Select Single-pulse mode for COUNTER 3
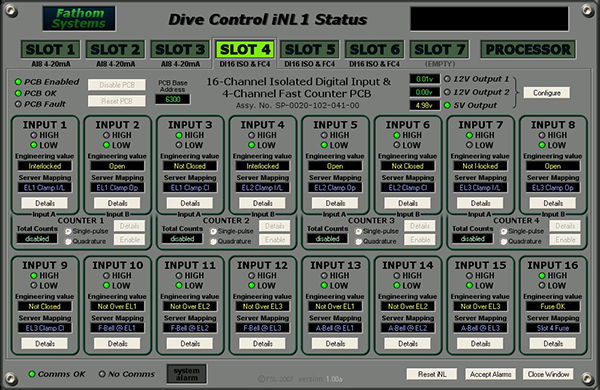This screenshot has height=390, width=600. 359,231
